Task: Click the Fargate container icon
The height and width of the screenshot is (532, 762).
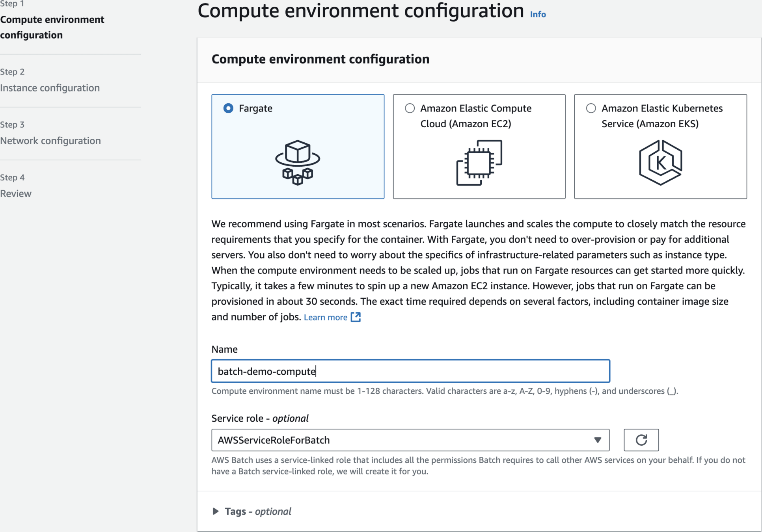Action: coord(298,162)
